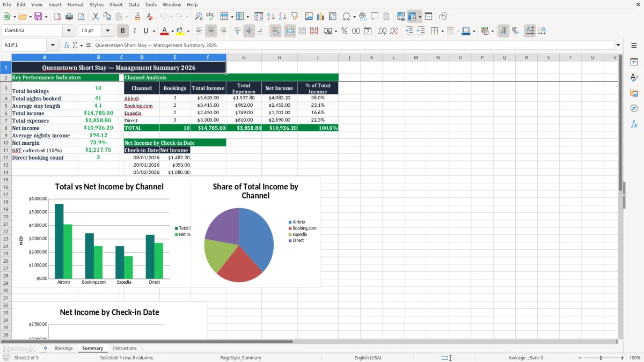Export directly as PDF
The image size is (644, 362).
click(x=57, y=17)
